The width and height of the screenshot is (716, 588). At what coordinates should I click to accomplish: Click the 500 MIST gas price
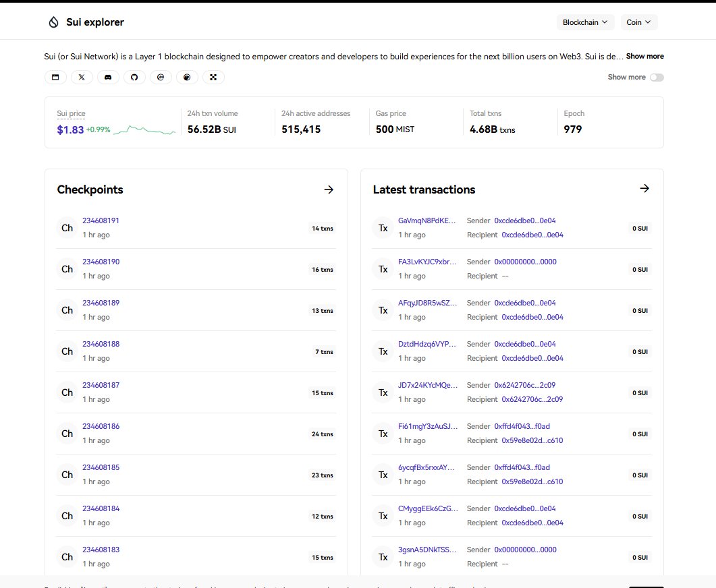395,129
